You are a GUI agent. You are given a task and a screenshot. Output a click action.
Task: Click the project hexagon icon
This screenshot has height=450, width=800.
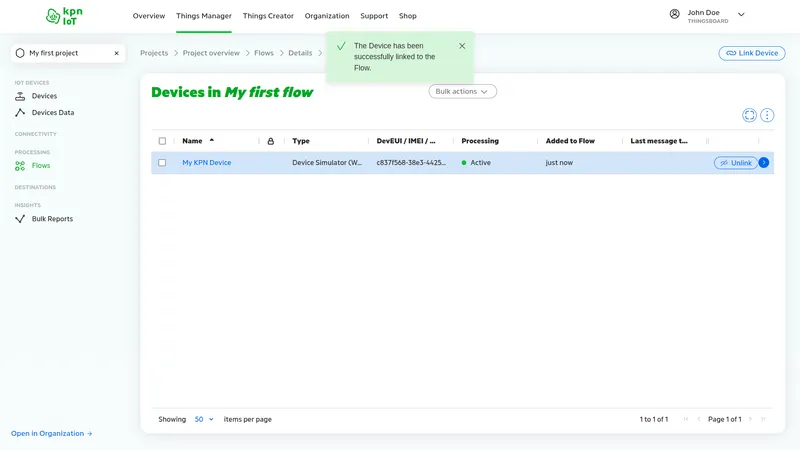pyautogui.click(x=20, y=53)
